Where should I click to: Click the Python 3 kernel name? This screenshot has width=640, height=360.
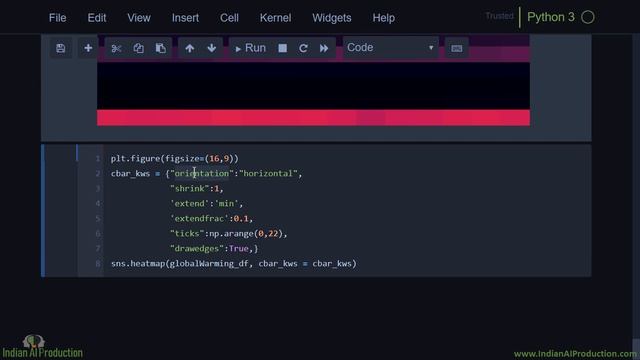click(551, 17)
